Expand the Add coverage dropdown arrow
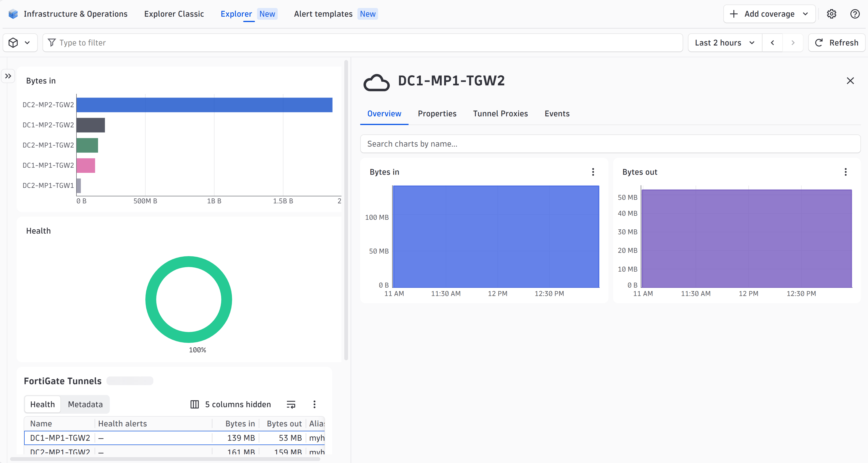This screenshot has width=868, height=463. click(x=805, y=14)
